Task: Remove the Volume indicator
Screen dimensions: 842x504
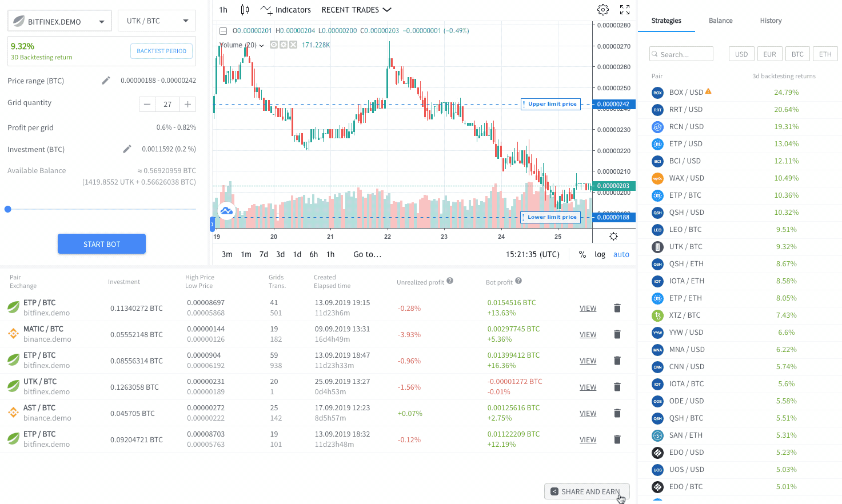Action: point(293,45)
